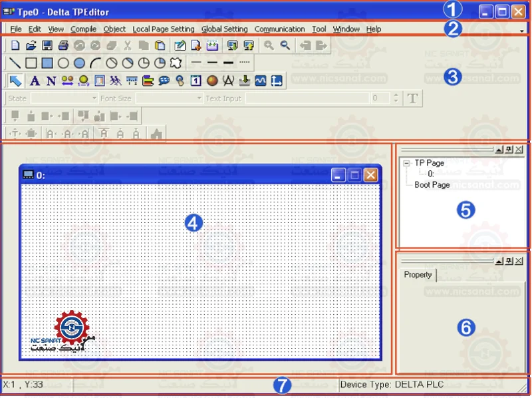Image resolution: width=532 pixels, height=398 pixels.
Task: Switch to the Property tab
Action: coord(418,275)
